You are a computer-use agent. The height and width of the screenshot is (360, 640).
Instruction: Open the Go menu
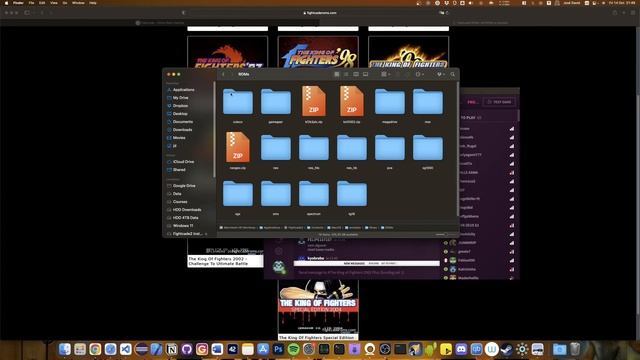click(65, 3)
